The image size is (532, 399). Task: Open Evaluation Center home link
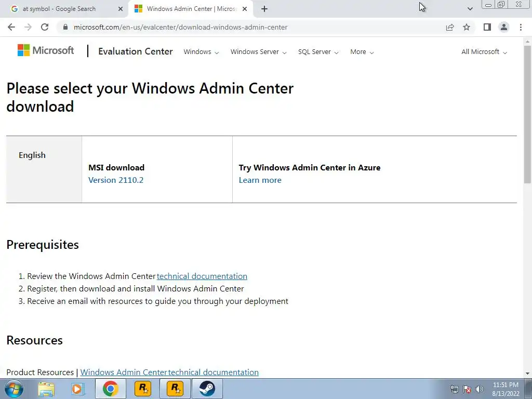click(x=136, y=51)
